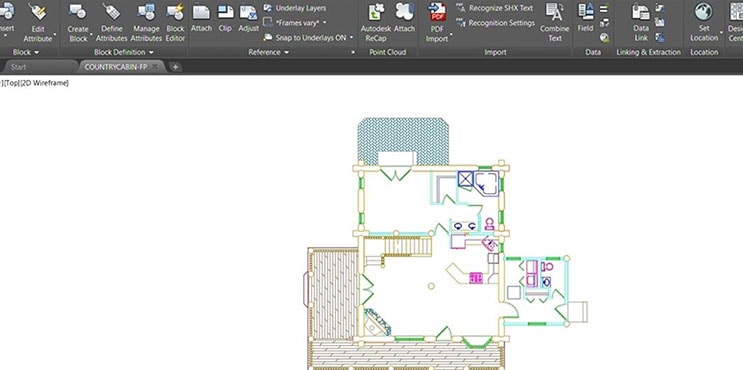The width and height of the screenshot is (743, 370).
Task: Click the Reference panel dialog launcher arrow
Action: point(353,52)
